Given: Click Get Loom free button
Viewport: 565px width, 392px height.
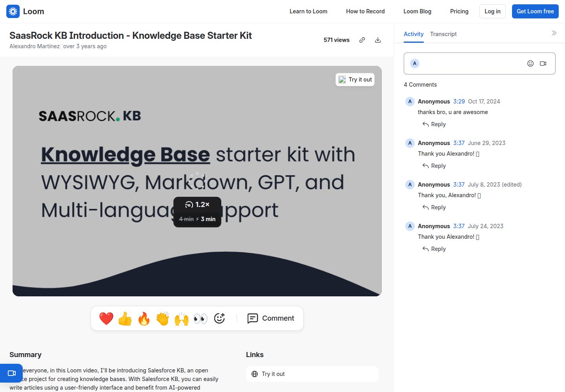Looking at the screenshot, I should click(x=535, y=11).
